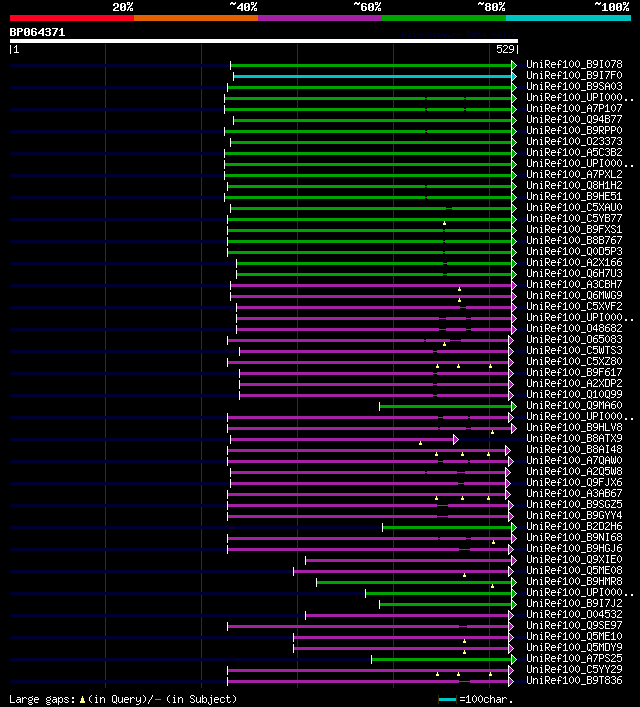The width and height of the screenshot is (640, 707).
Task: Click the UniRef100_B2D2H6 label
Action: coord(574,527)
